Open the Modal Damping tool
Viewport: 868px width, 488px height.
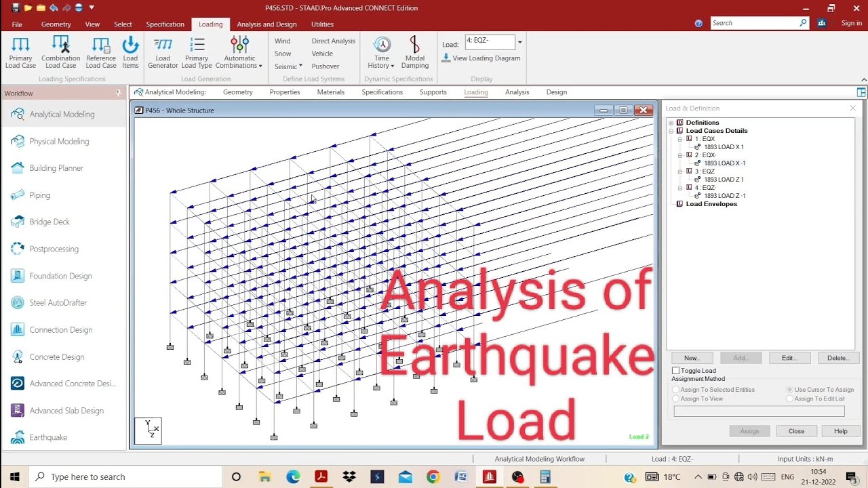pos(414,52)
